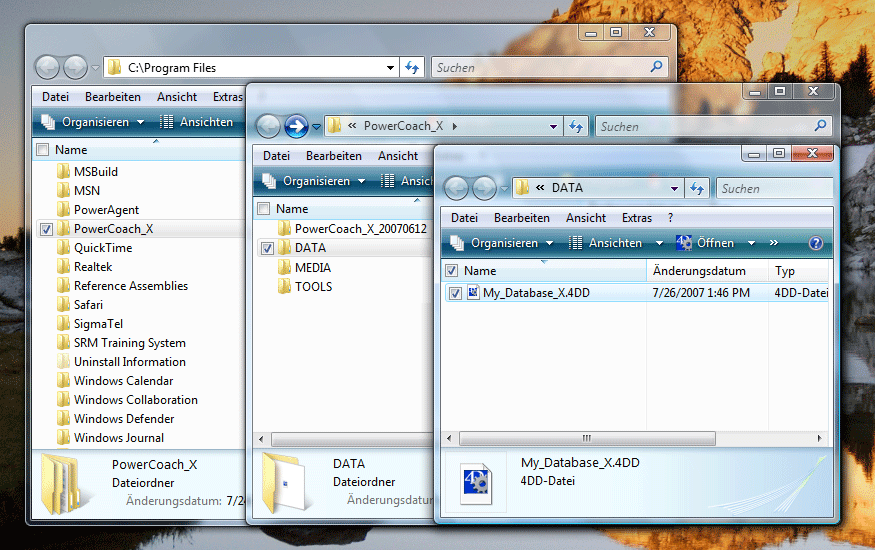Click Ansichten button in Program Files toolbar

pyautogui.click(x=196, y=122)
